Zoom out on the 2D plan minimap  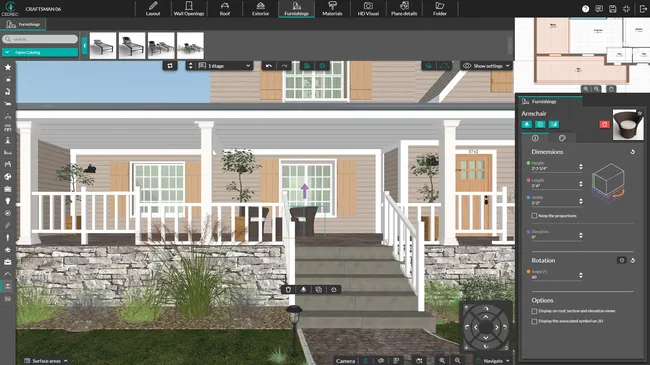596,89
